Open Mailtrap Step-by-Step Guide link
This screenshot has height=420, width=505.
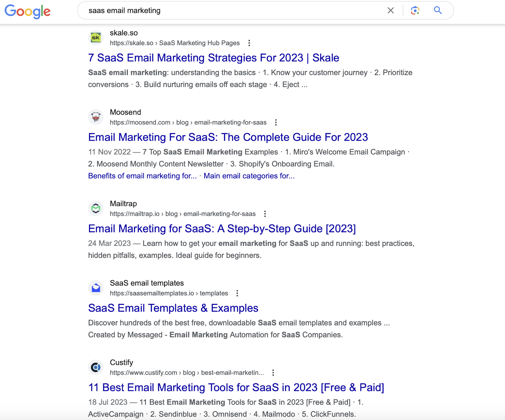(x=222, y=229)
